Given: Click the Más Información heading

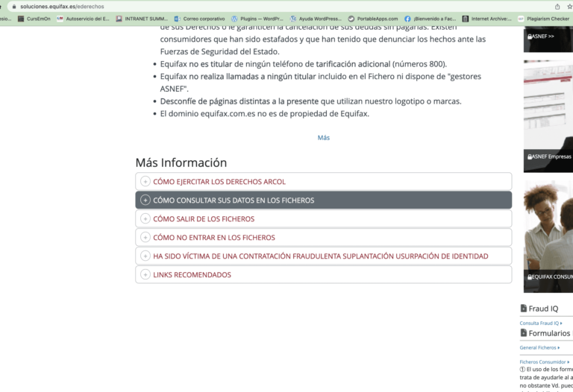Looking at the screenshot, I should tap(181, 162).
